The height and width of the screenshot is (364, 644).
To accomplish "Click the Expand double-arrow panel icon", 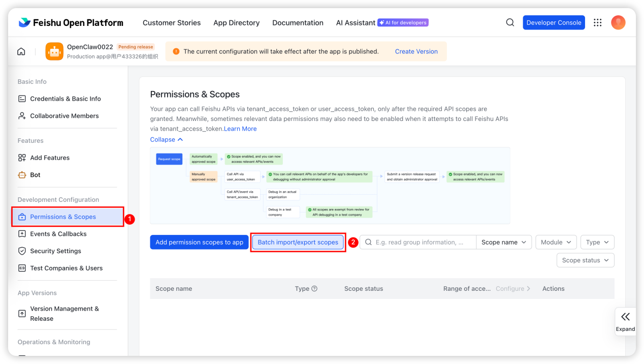I will click(x=625, y=317).
